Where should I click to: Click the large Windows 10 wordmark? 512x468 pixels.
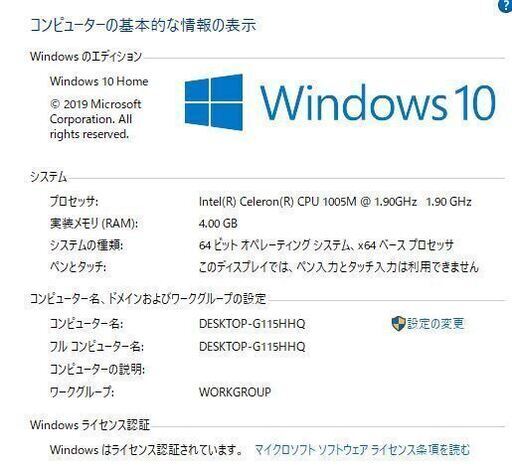click(x=378, y=102)
